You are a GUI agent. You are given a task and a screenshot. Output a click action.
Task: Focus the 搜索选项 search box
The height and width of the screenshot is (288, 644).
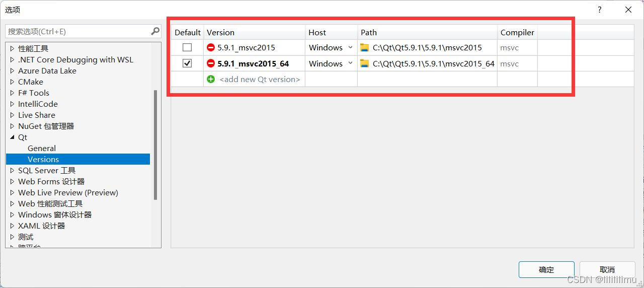(78, 31)
